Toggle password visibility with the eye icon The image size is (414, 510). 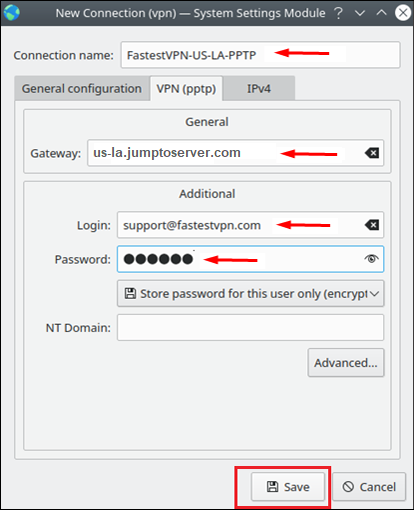tap(371, 259)
